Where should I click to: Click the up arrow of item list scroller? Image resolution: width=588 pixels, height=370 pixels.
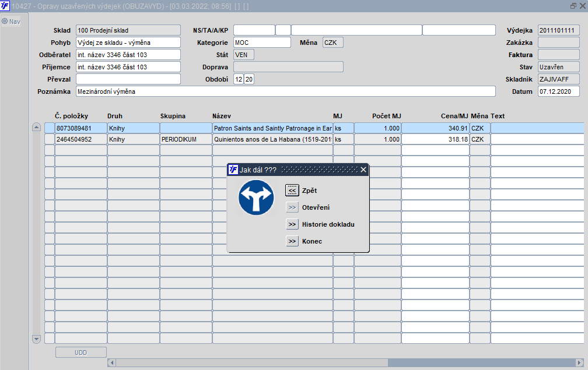pos(36,127)
